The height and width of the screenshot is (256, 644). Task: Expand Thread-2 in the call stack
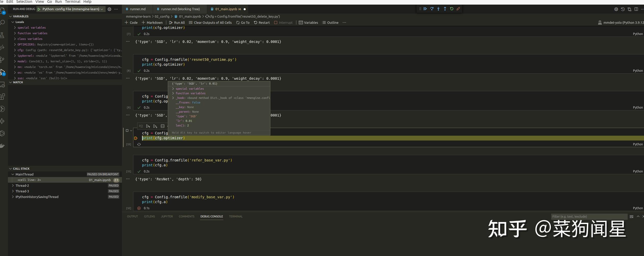pyautogui.click(x=13, y=185)
